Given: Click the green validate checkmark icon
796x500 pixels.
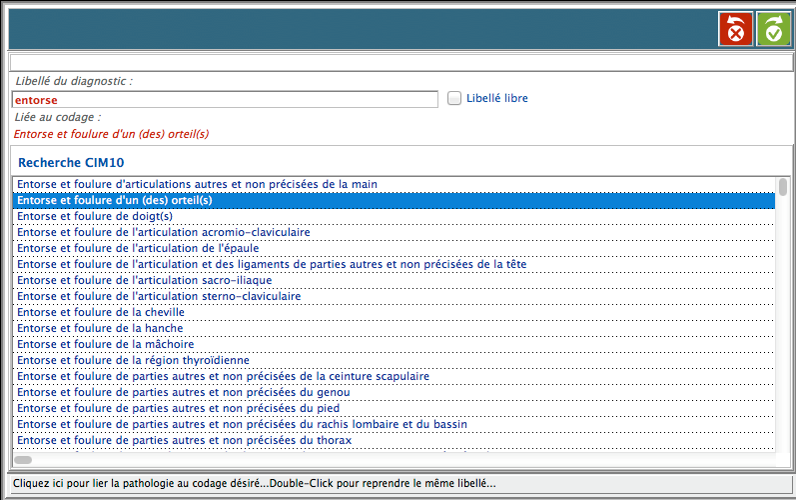Looking at the screenshot, I should click(x=773, y=29).
